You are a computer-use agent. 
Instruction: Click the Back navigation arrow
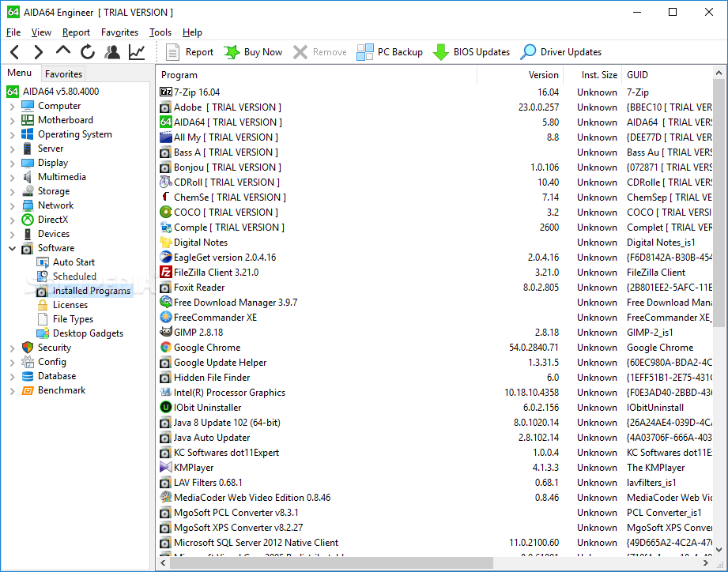pyautogui.click(x=15, y=52)
